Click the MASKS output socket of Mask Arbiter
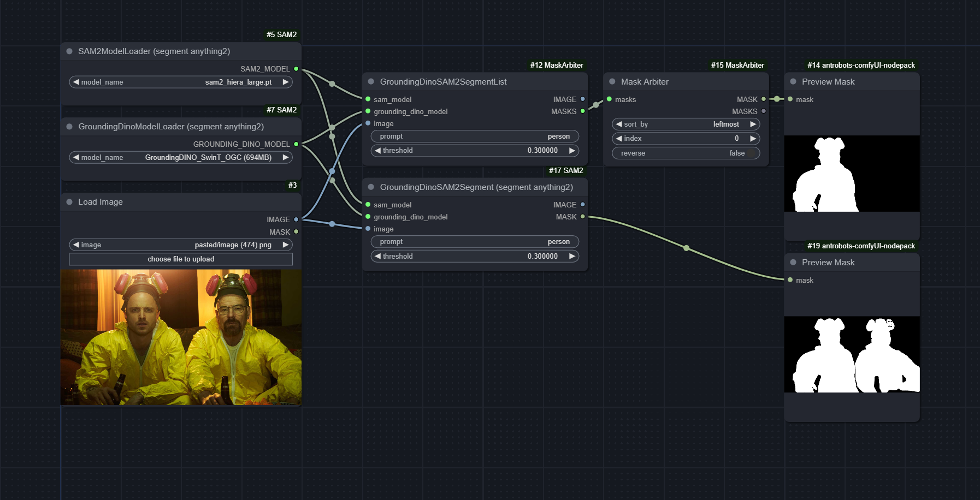 tap(764, 111)
